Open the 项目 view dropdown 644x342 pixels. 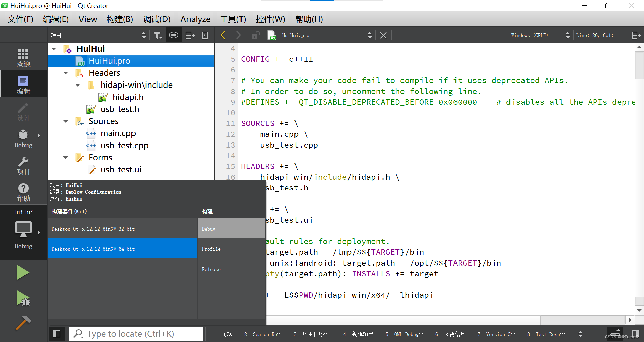pos(98,35)
